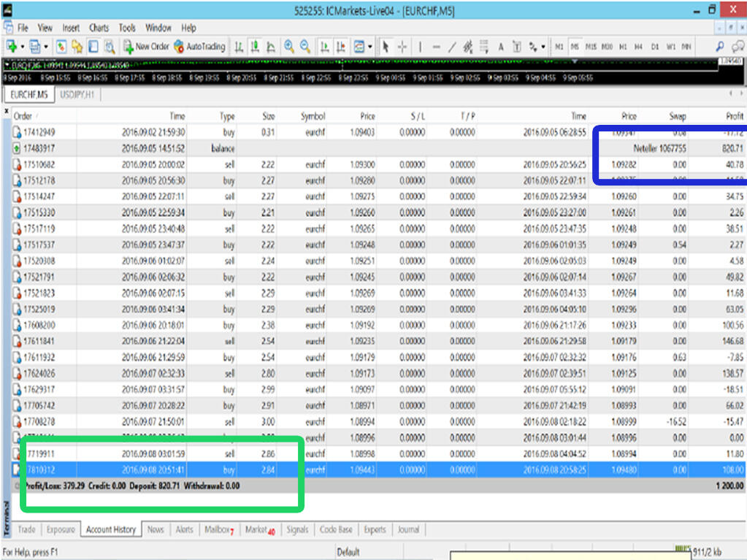Switch to the EURCHF,M5 chart tab

[29, 95]
